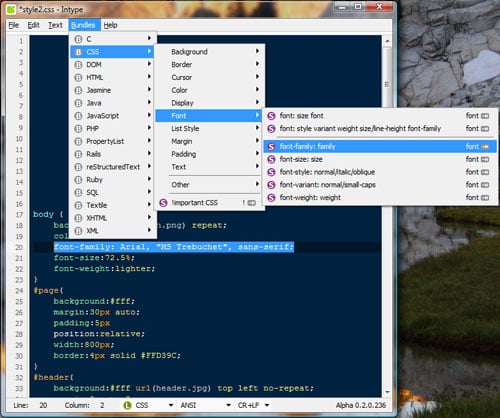Click snippet icon beside 'font-variant: normal/small-caps'

click(271, 185)
